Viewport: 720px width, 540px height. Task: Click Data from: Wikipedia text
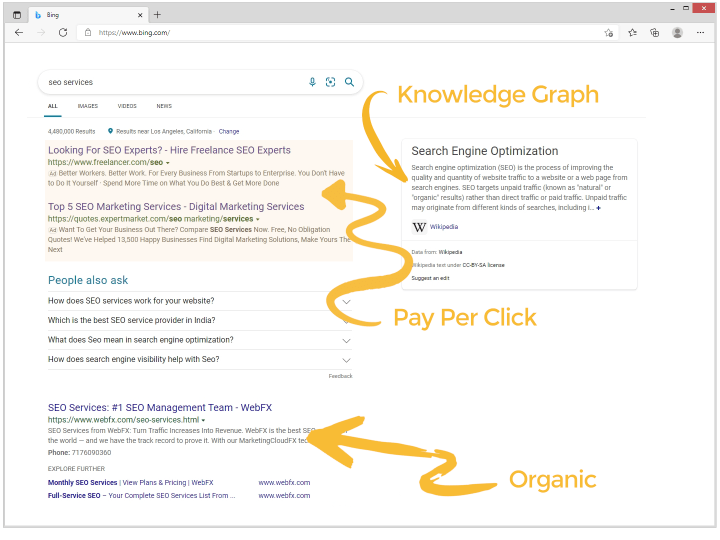pos(437,252)
